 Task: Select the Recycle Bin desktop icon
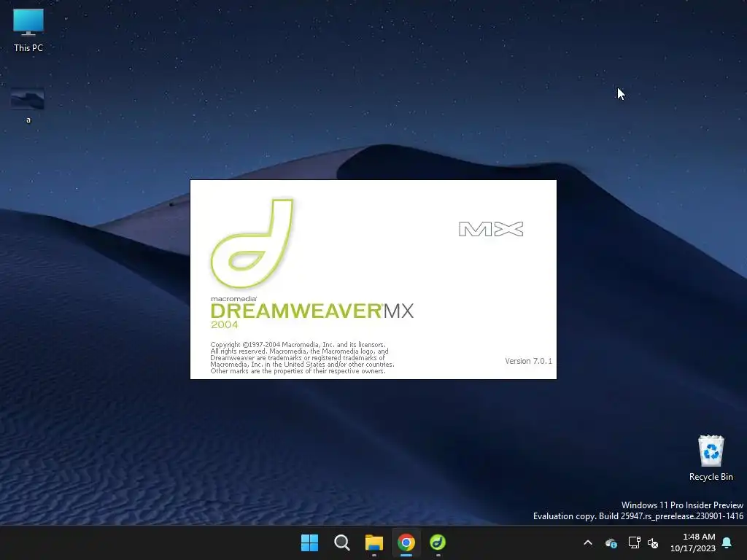pos(711,458)
